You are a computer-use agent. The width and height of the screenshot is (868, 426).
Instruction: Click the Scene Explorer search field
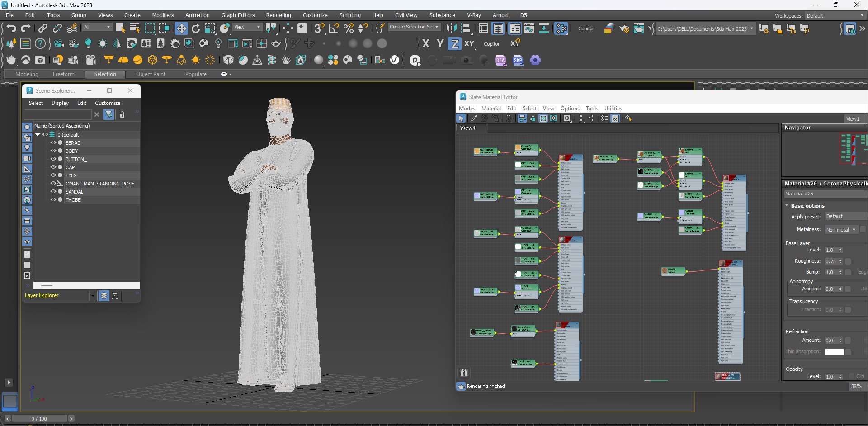[58, 115]
